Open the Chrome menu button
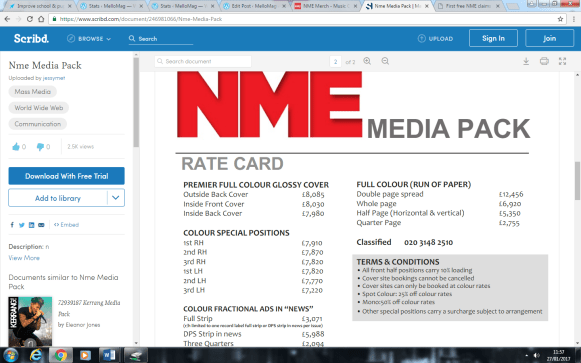 click(574, 19)
